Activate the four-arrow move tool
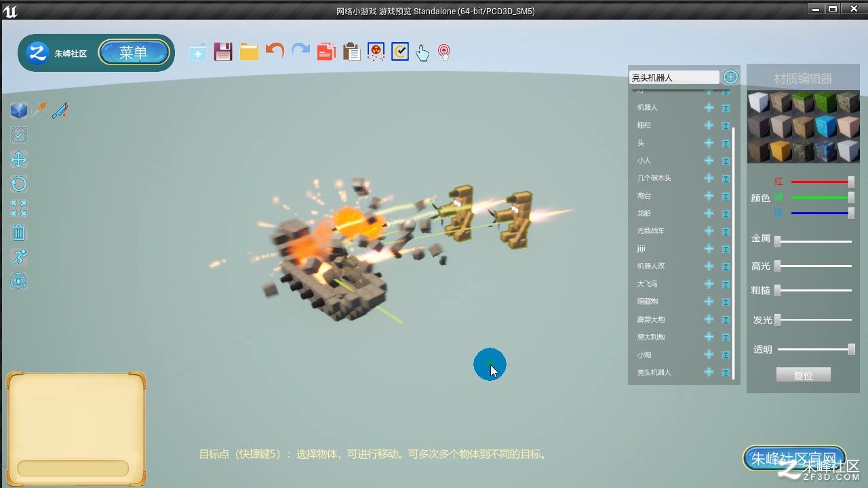 (x=19, y=160)
